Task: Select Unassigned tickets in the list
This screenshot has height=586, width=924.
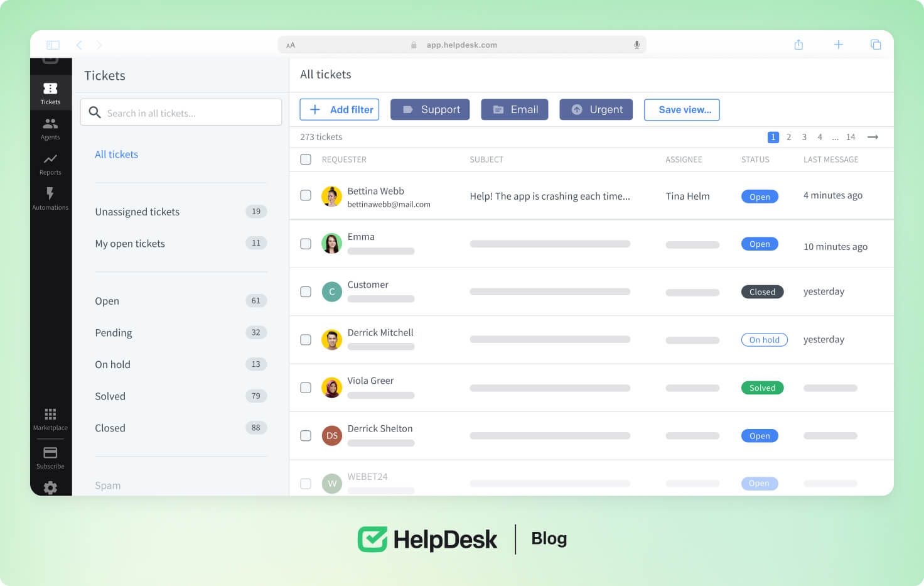Action: pos(137,212)
